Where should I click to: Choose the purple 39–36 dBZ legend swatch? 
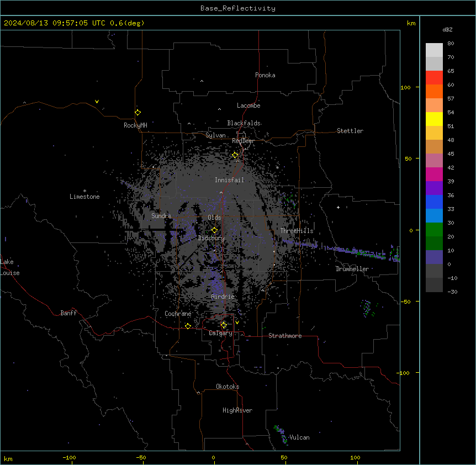(434, 188)
